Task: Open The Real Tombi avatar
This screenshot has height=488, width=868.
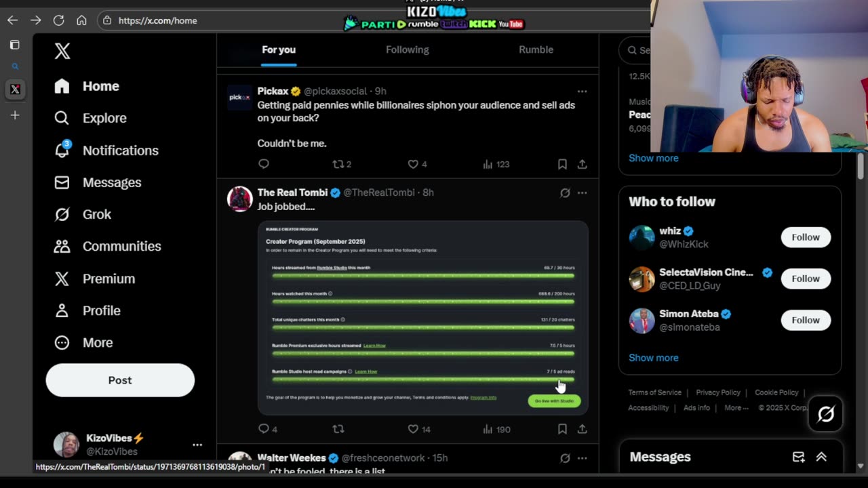Action: [x=239, y=199]
